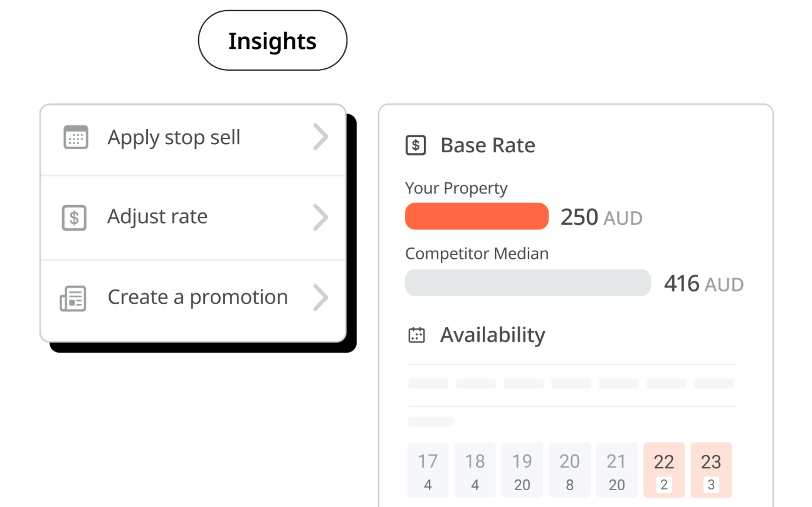The height and width of the screenshot is (507, 812).
Task: Click the Base Rate dollar icon
Action: point(416,145)
